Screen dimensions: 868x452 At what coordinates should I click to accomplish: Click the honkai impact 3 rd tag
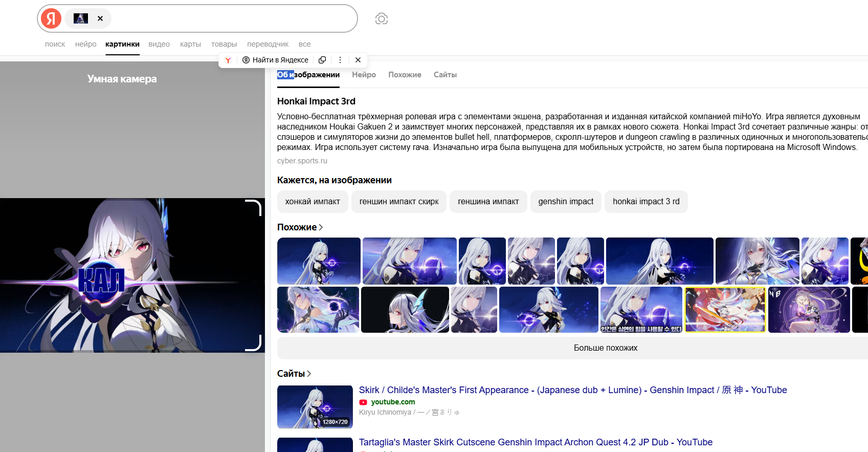[646, 202]
